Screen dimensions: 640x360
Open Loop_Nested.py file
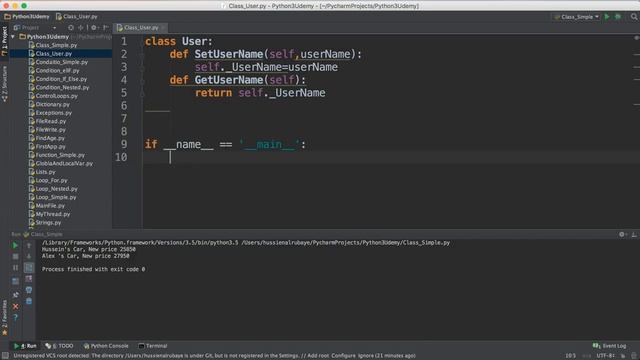pyautogui.click(x=53, y=189)
